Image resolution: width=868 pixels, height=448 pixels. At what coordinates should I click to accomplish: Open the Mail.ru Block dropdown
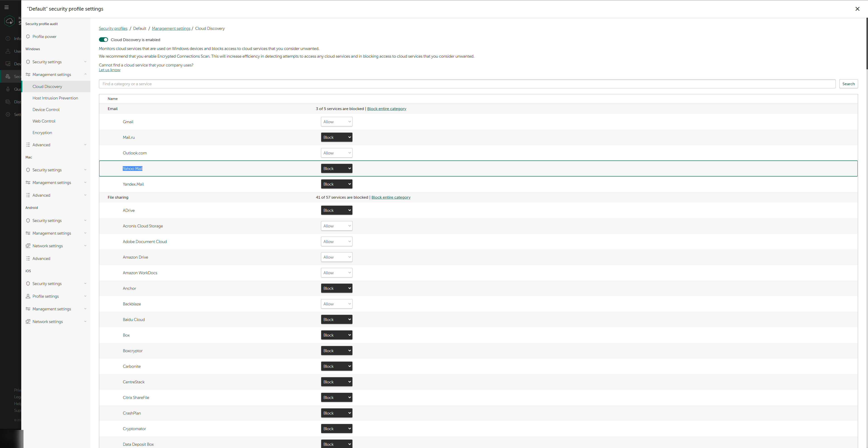coord(336,137)
